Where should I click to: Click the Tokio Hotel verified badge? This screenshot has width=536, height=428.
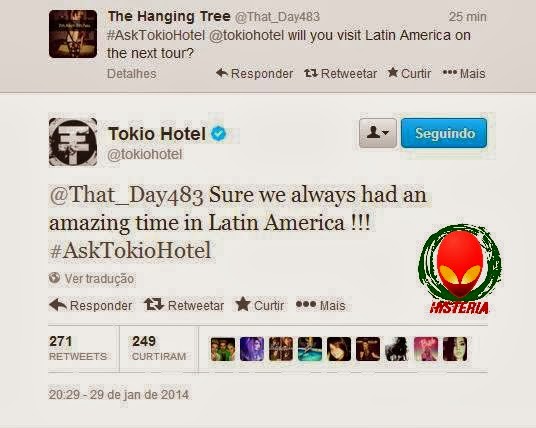[x=218, y=133]
